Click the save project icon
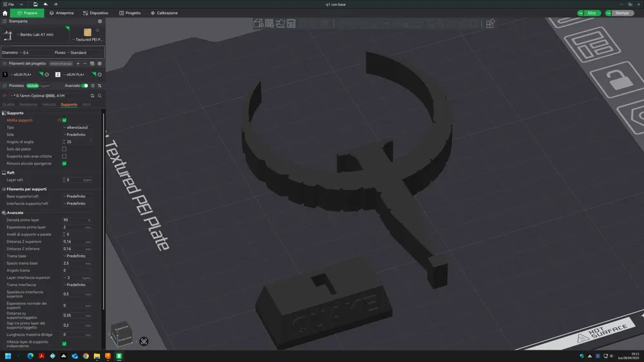 click(x=35, y=4)
